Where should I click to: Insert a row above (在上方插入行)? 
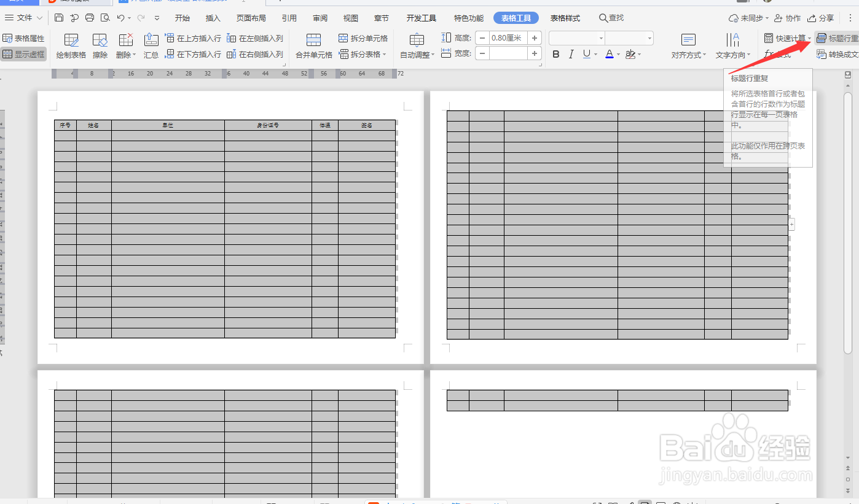click(x=193, y=39)
